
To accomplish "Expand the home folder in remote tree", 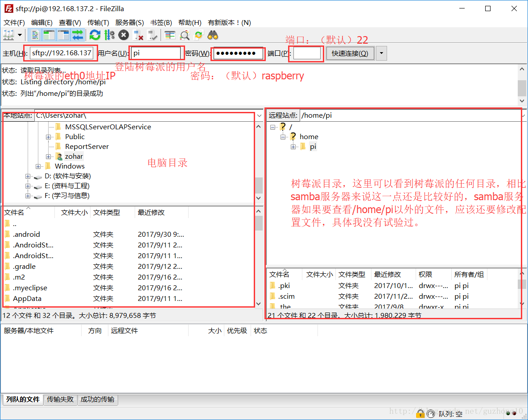I will coord(283,136).
